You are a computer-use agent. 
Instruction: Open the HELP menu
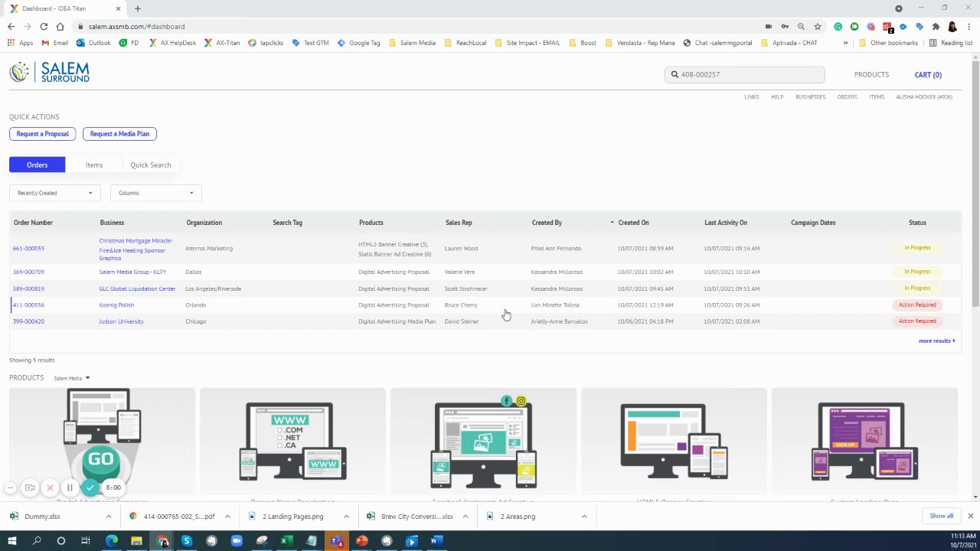[777, 97]
